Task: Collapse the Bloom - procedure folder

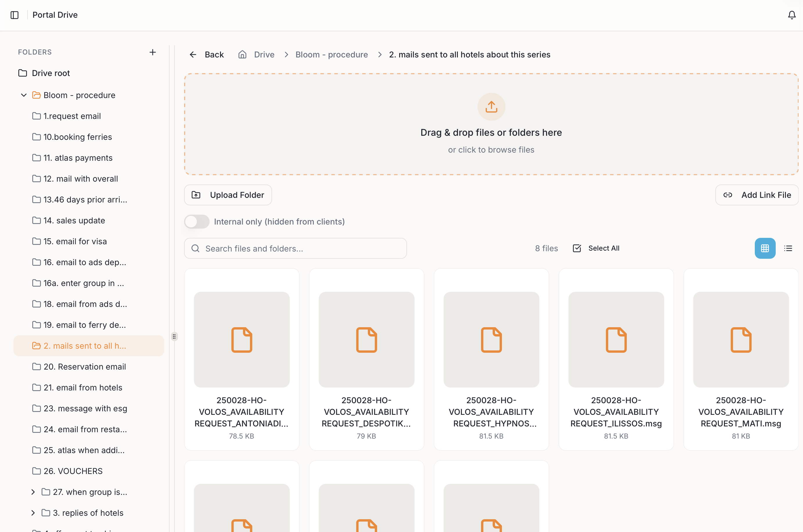Action: (x=23, y=95)
